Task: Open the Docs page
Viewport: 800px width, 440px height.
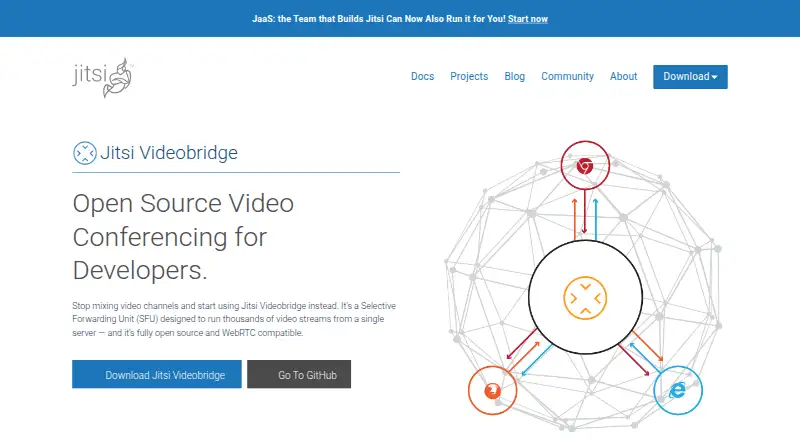Action: coord(422,76)
